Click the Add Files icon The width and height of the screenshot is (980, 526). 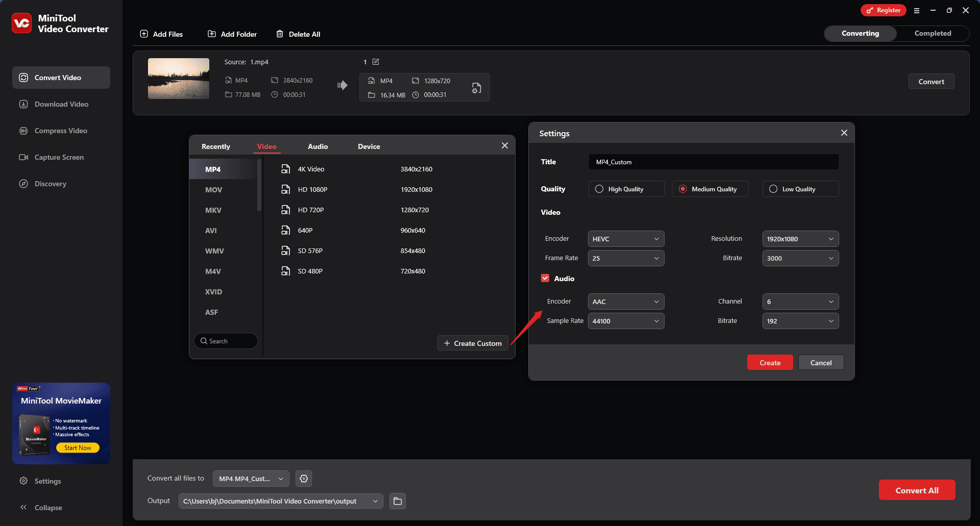[x=144, y=34]
